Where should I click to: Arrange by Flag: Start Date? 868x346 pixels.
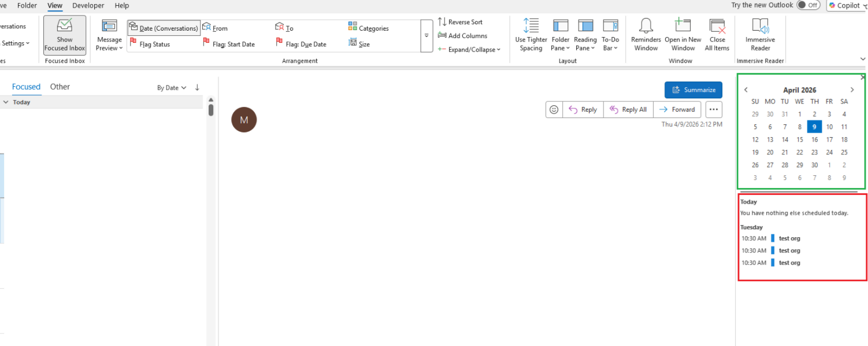(x=229, y=44)
